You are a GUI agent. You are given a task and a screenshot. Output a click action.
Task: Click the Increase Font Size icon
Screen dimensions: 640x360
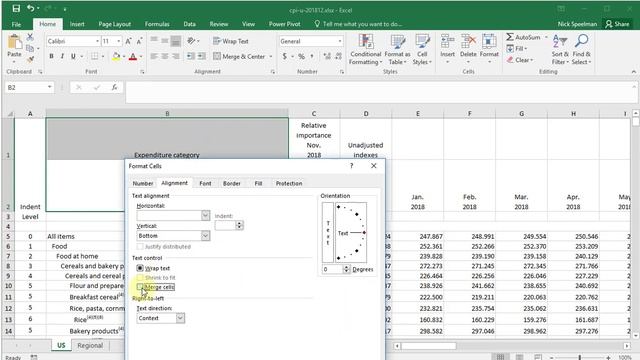pos(128,41)
